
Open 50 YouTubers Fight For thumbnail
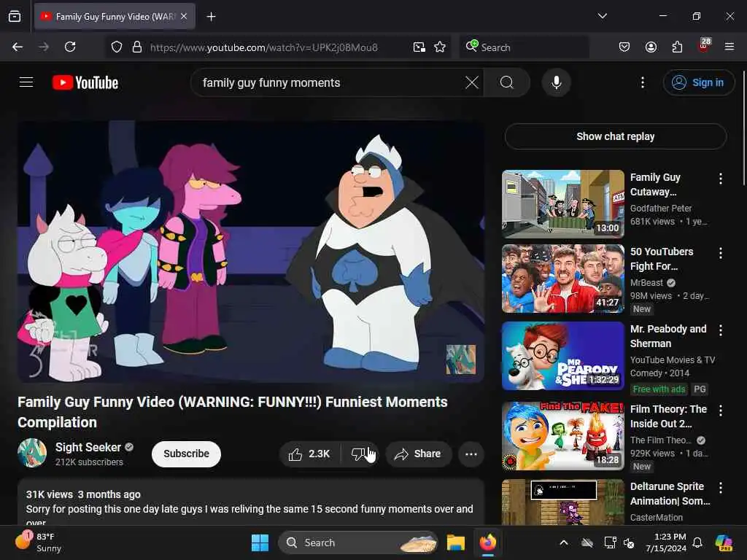click(563, 279)
